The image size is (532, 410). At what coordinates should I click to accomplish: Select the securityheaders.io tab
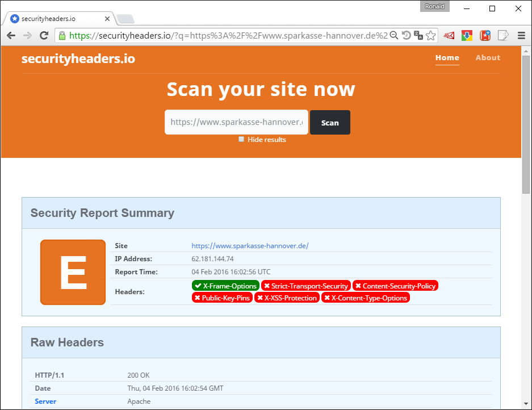coord(60,19)
